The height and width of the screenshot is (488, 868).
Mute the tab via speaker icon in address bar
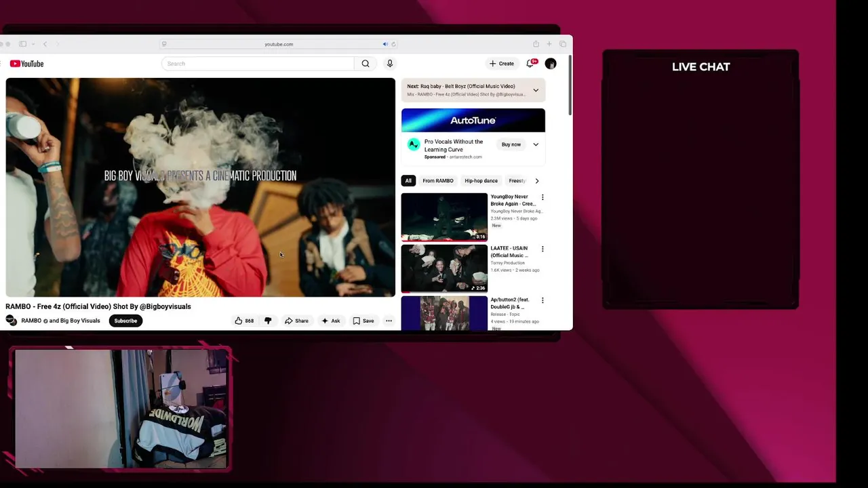point(385,44)
